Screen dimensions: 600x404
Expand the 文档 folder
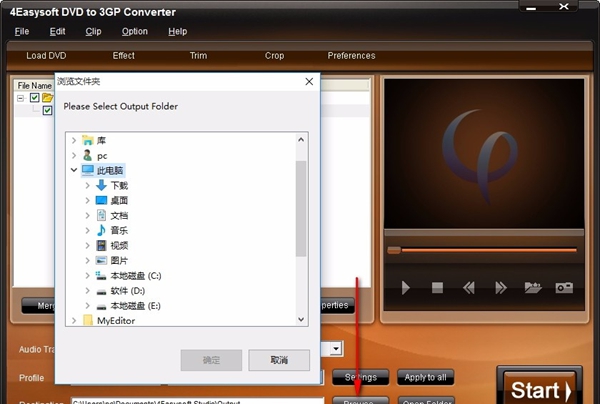coord(88,215)
